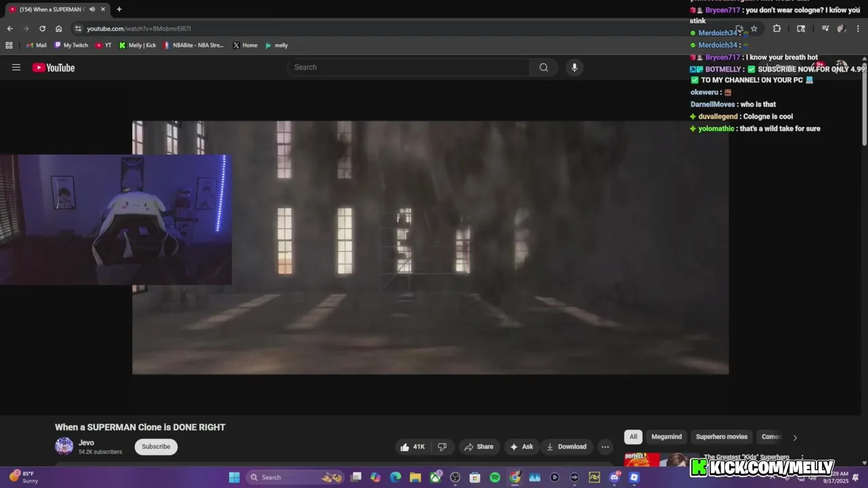Focus the YouTube search box
The width and height of the screenshot is (868, 488).
click(409, 67)
